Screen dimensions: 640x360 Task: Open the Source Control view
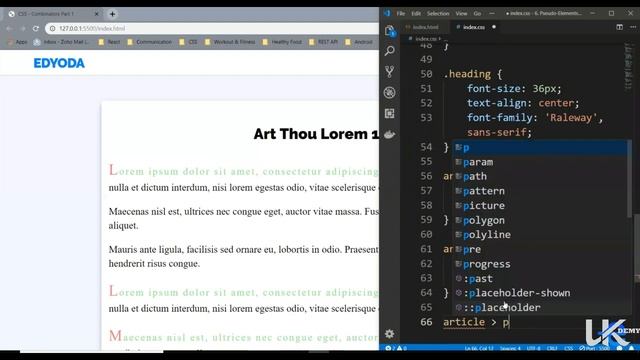tap(390, 71)
